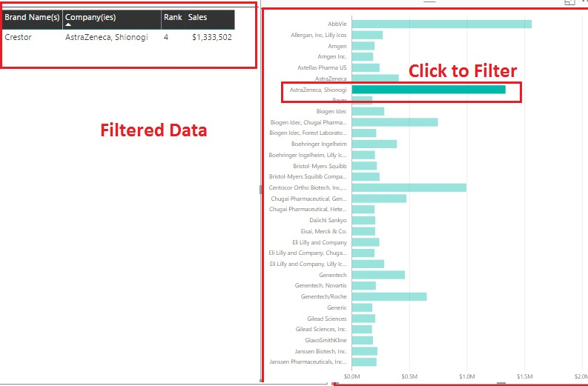This screenshot has height=386, width=588.
Task: Click the $0.0M axis tick label
Action: [351, 376]
